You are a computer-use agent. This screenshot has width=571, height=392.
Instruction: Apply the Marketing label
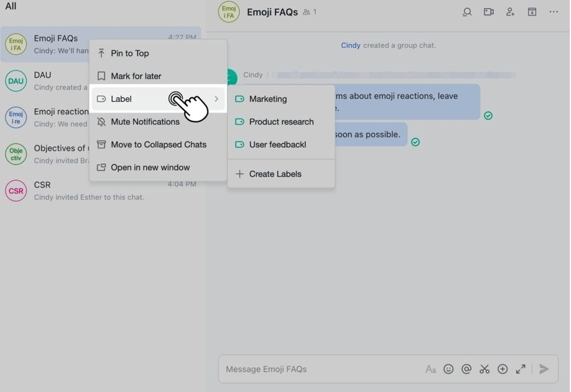point(267,99)
